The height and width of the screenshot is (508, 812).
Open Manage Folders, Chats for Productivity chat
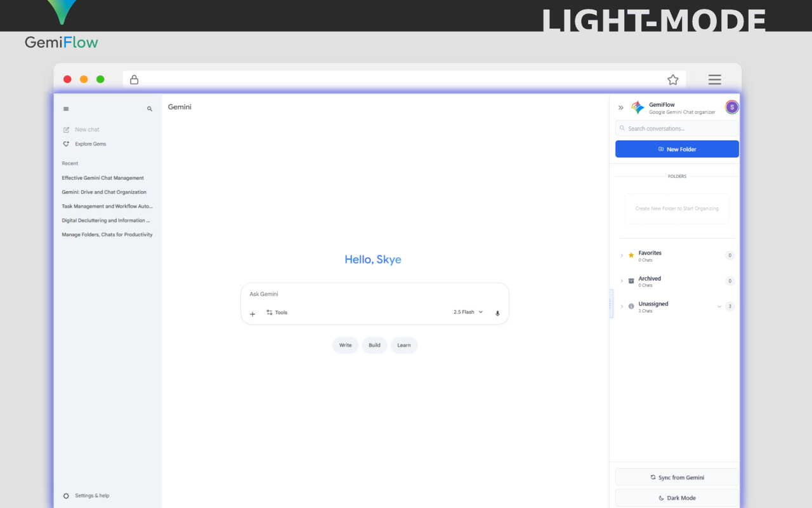tap(107, 234)
